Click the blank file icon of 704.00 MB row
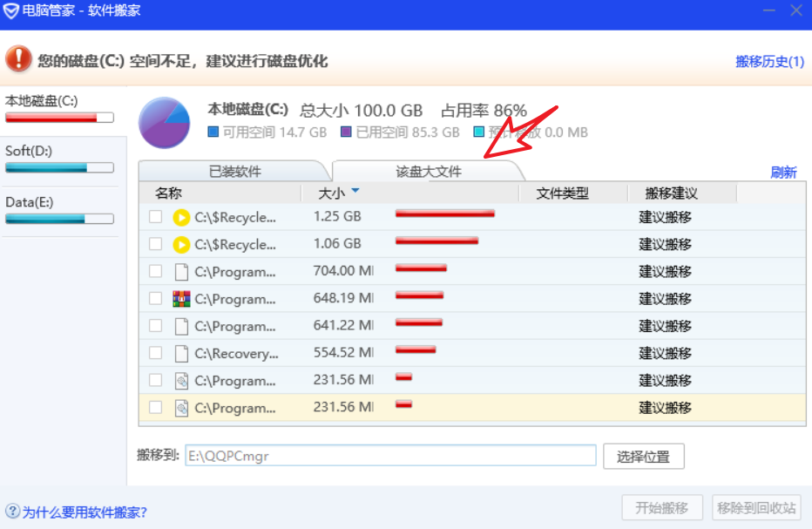This screenshot has height=529, width=812. 181,272
